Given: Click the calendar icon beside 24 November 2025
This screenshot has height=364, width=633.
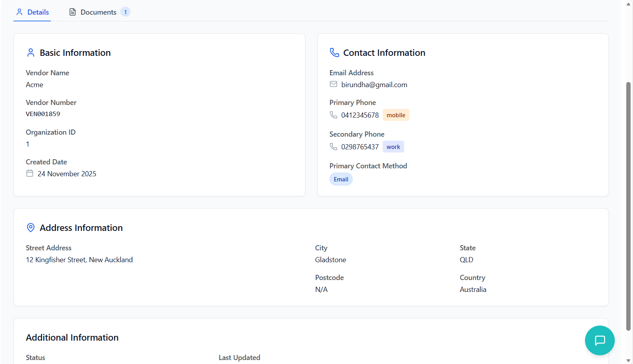Looking at the screenshot, I should coord(30,173).
